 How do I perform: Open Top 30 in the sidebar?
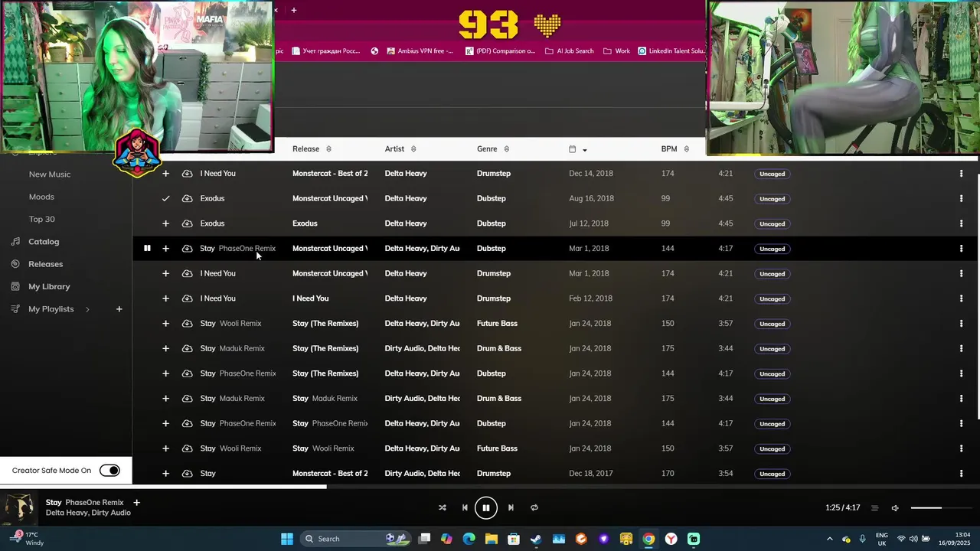(41, 220)
